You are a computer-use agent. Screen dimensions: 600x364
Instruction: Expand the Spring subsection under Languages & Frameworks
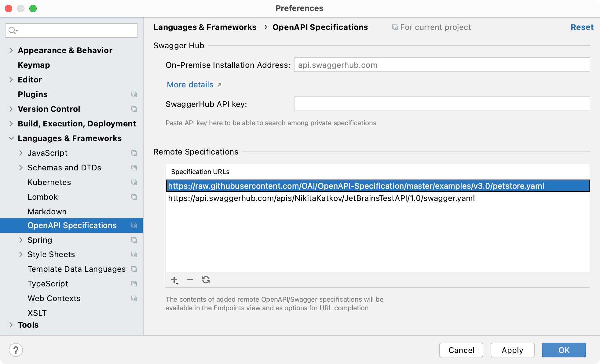(21, 240)
